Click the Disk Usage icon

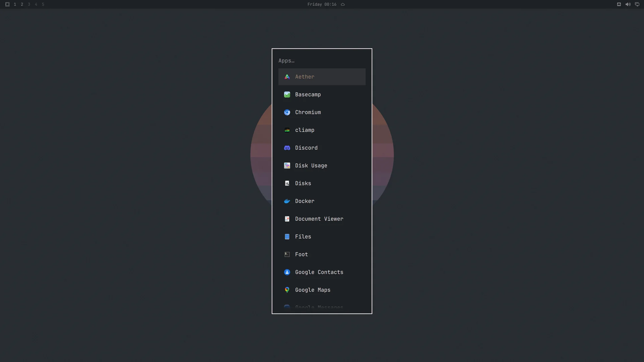[x=287, y=166]
